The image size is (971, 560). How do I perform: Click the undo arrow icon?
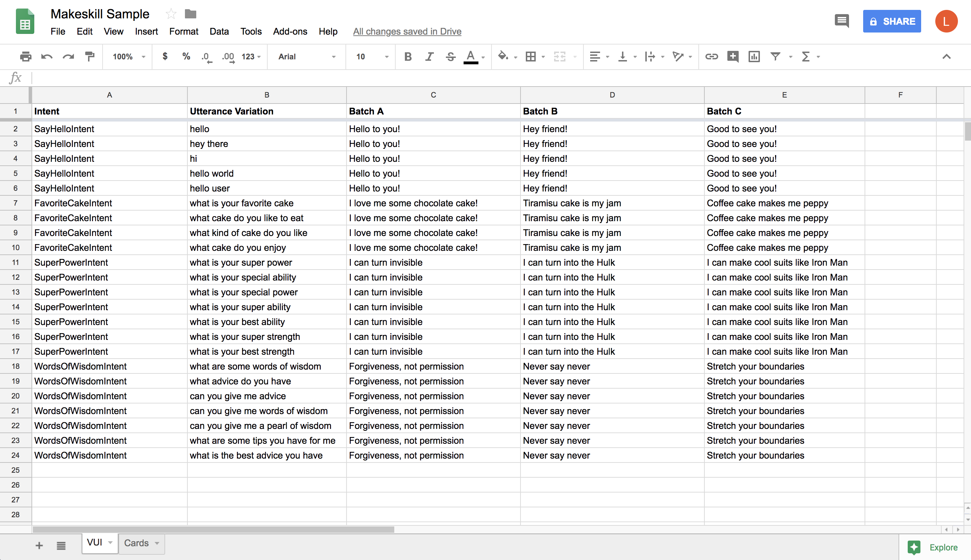(47, 57)
